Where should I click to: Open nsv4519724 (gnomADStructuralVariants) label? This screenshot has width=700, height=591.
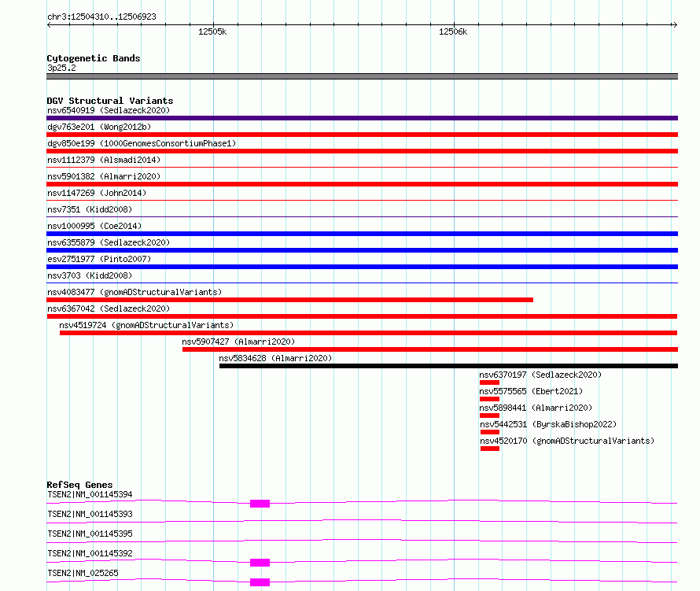point(146,325)
